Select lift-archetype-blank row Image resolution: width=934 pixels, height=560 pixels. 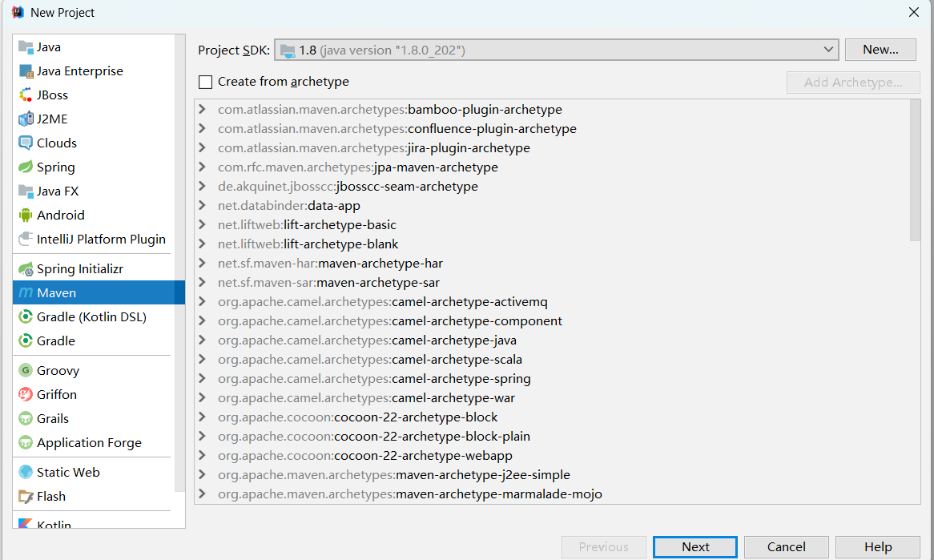tap(552, 244)
